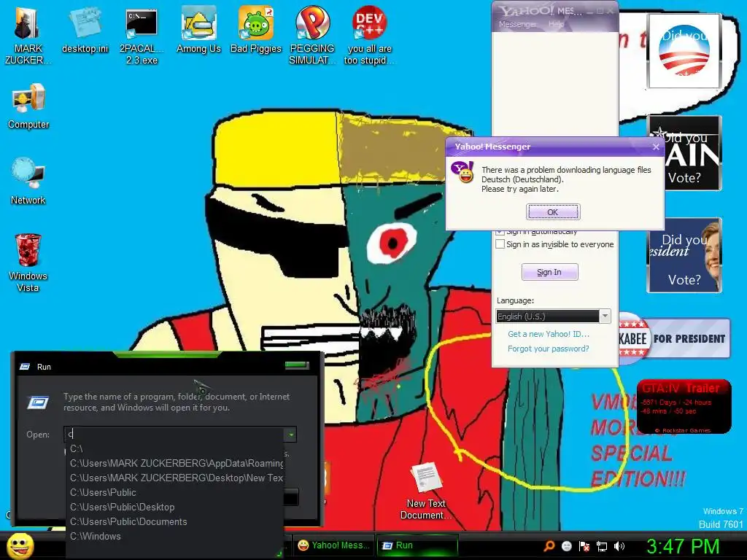Choose the AppData\Roaming autocomplete entry

pos(175,463)
